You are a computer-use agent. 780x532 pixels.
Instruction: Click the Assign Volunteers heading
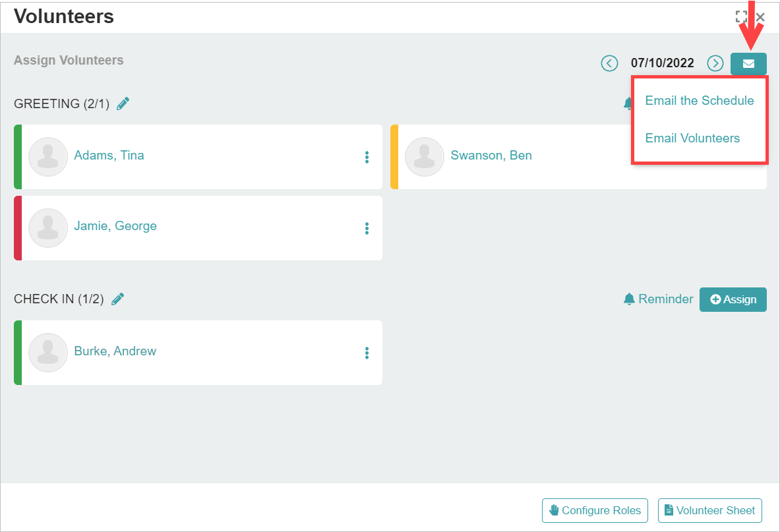click(x=69, y=60)
